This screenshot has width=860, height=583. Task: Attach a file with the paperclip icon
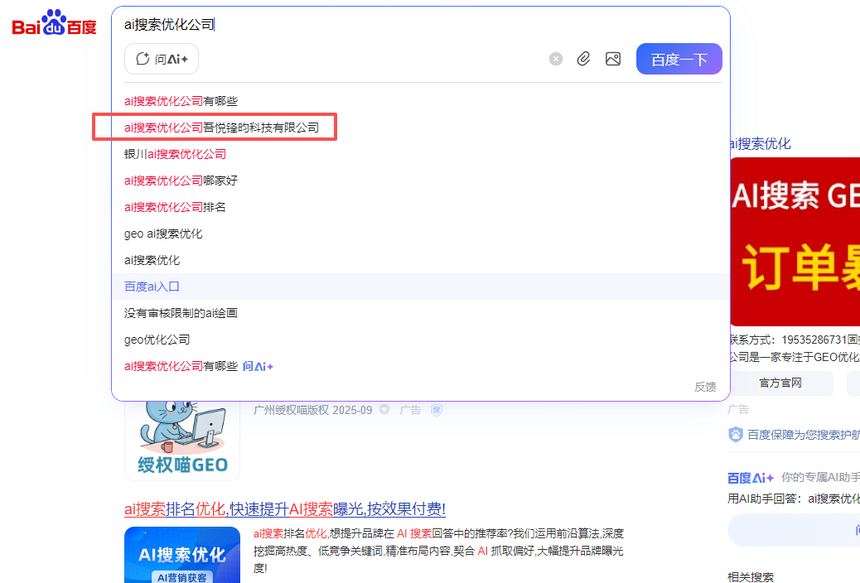tap(584, 59)
